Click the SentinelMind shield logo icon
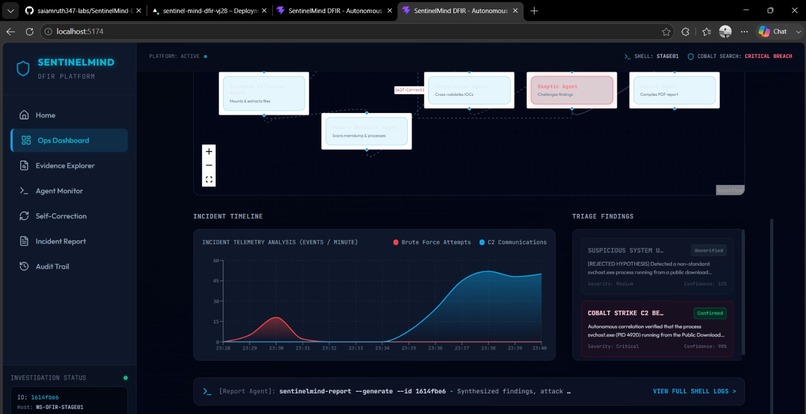This screenshot has height=414, width=806. (x=23, y=69)
